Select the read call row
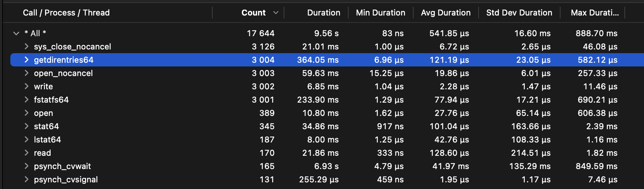This screenshot has width=644, height=189. (42, 153)
